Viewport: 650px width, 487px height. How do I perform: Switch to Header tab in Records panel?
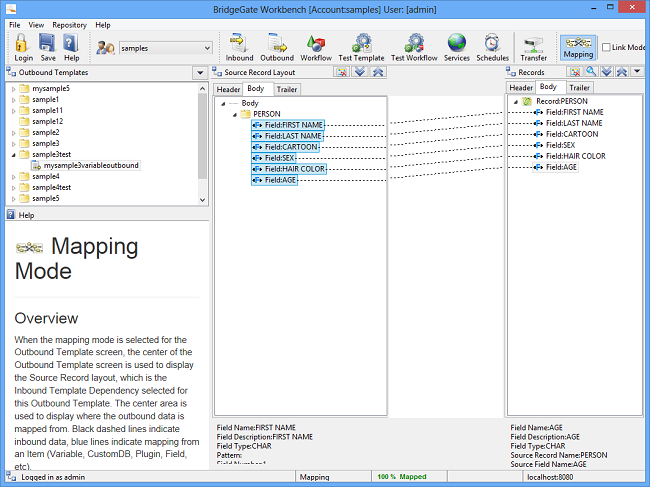(x=521, y=88)
